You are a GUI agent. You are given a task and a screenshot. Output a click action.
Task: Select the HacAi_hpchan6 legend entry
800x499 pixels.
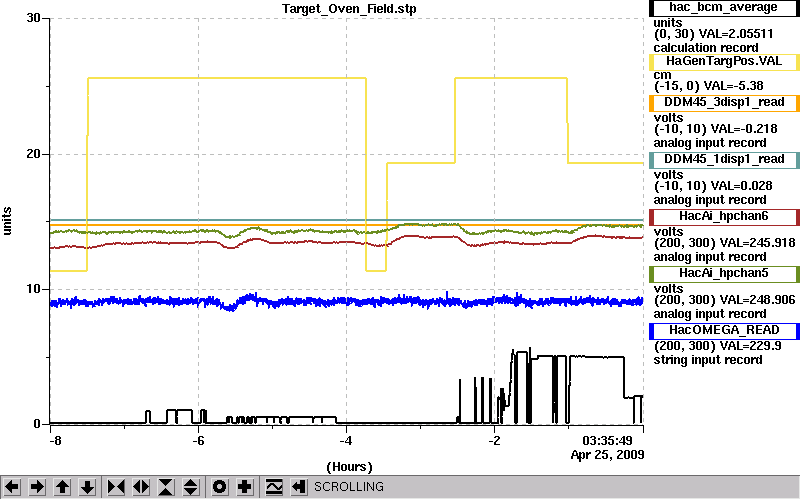(723, 217)
